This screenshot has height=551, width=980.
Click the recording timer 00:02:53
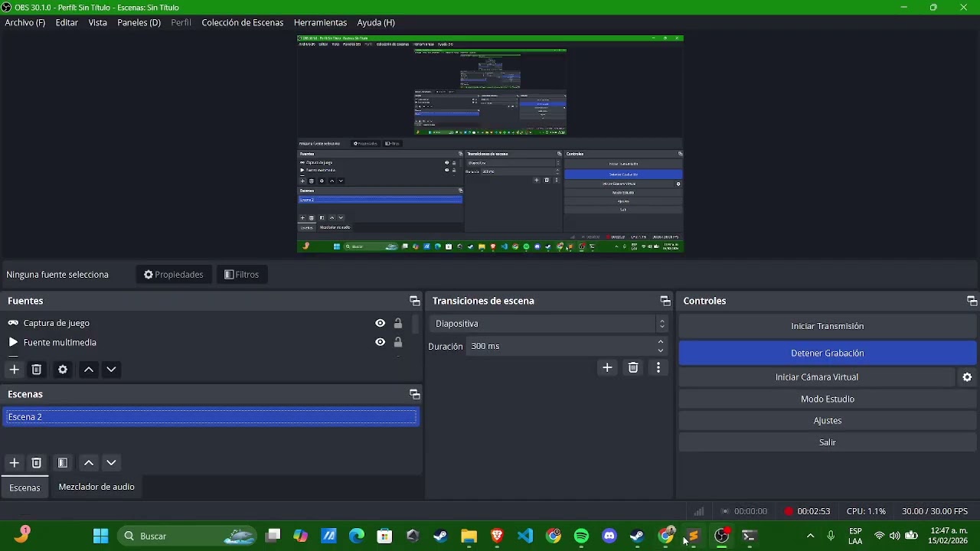pyautogui.click(x=813, y=511)
